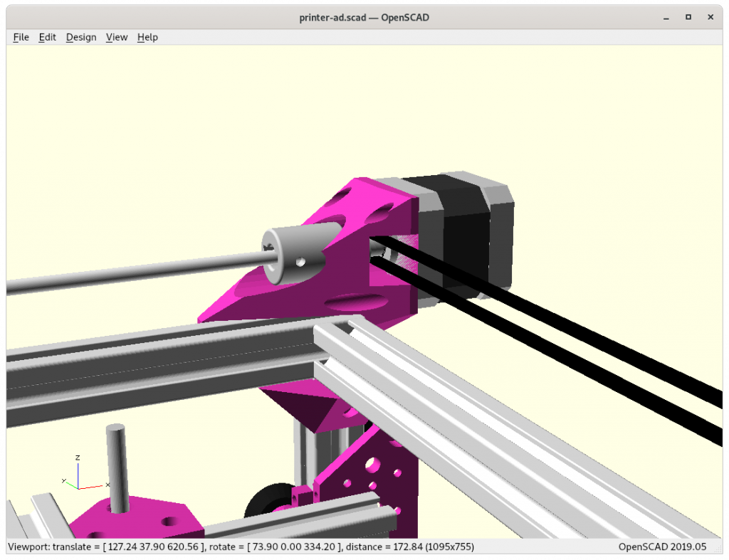Open the Help menu
The height and width of the screenshot is (560, 729).
[x=147, y=37]
